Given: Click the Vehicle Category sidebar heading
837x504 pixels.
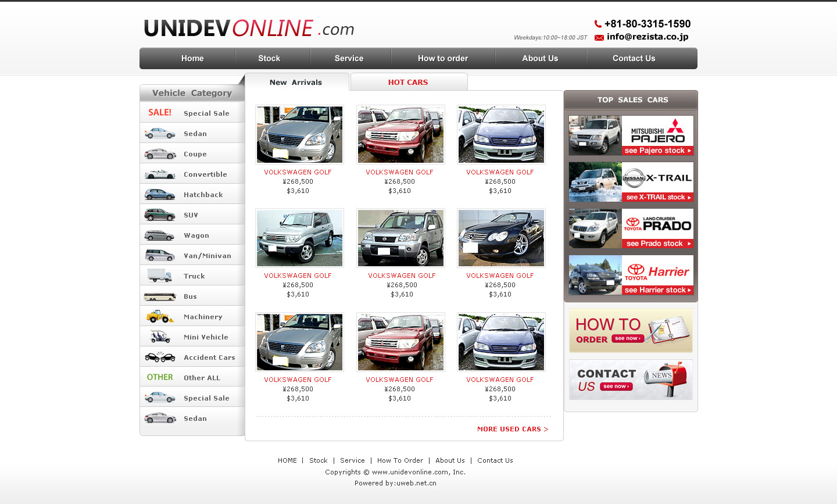Looking at the screenshot, I should 192,93.
